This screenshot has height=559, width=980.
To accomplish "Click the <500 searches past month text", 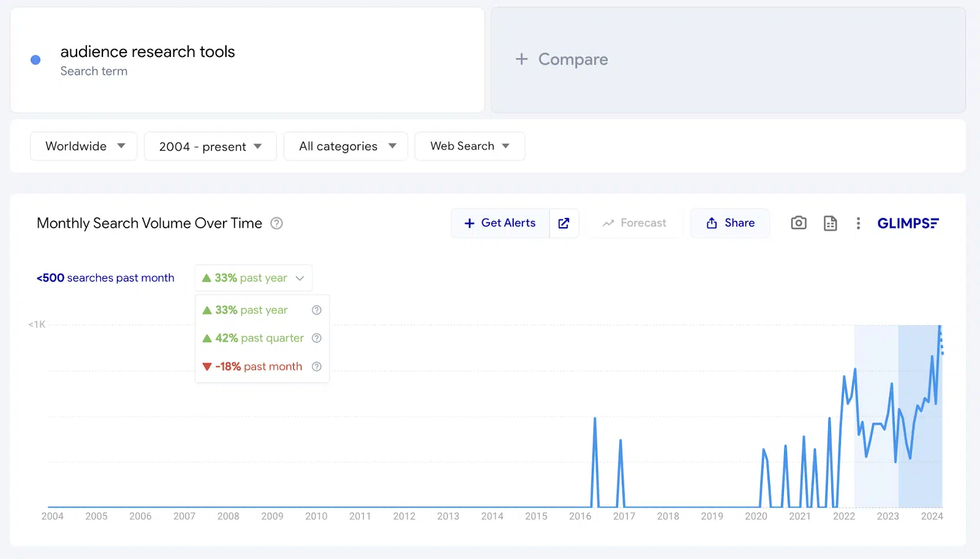I will 105,278.
